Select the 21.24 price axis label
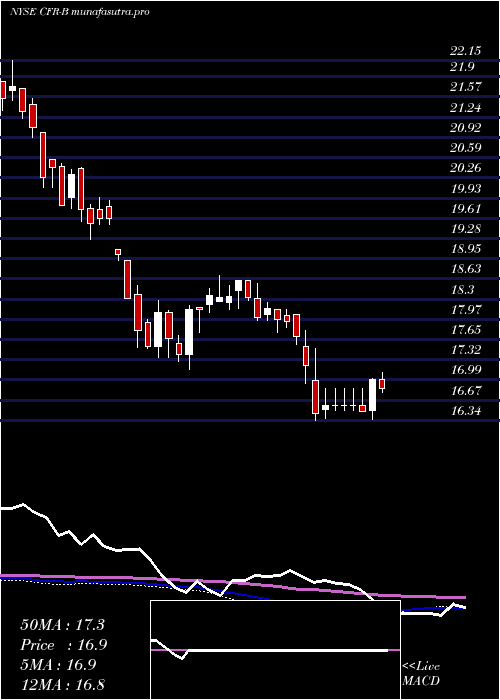 [x=466, y=108]
